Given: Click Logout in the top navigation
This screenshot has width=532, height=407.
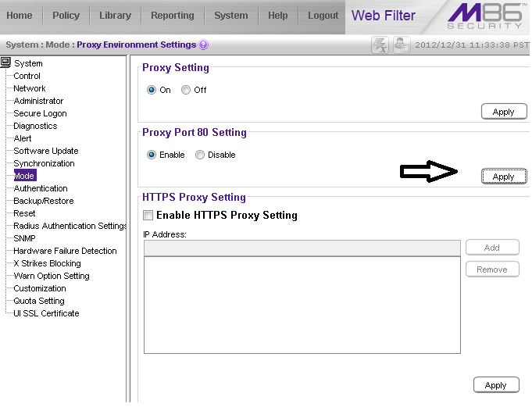Looking at the screenshot, I should (323, 16).
